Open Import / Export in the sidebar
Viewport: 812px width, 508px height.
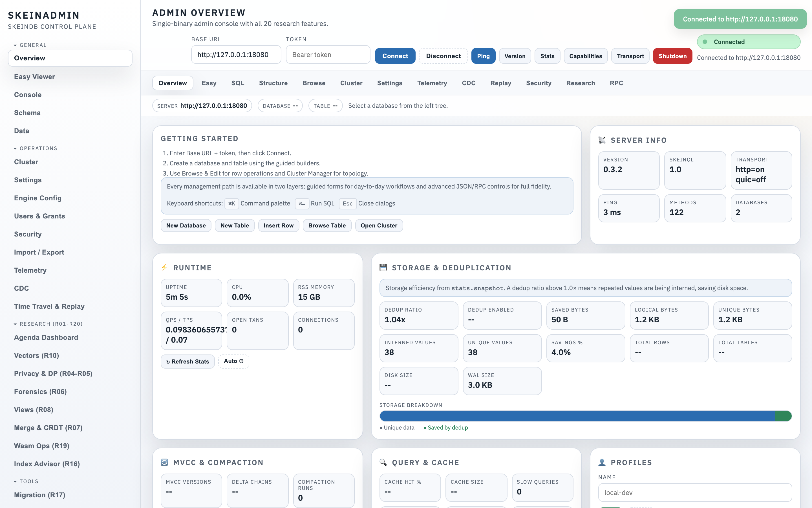click(70, 252)
